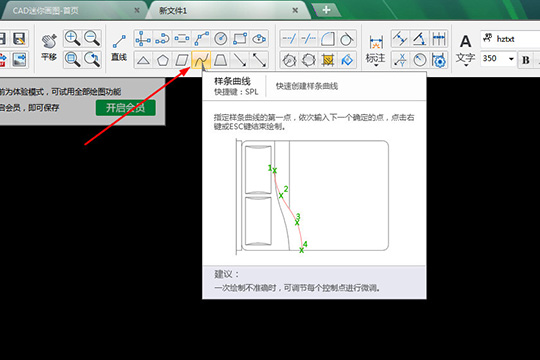Click the Zoom Out magnifier icon
Screen dimensions: 540x360
[92, 38]
